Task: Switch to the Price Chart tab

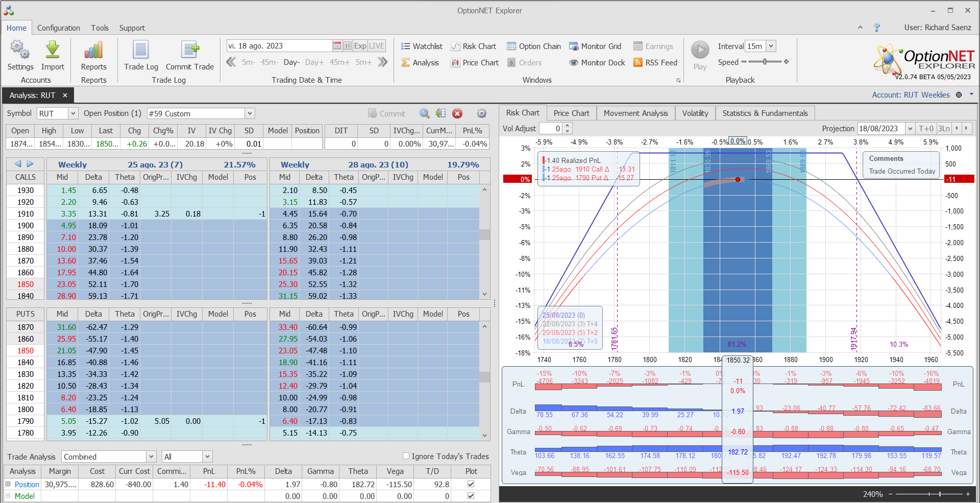Action: 571,113
